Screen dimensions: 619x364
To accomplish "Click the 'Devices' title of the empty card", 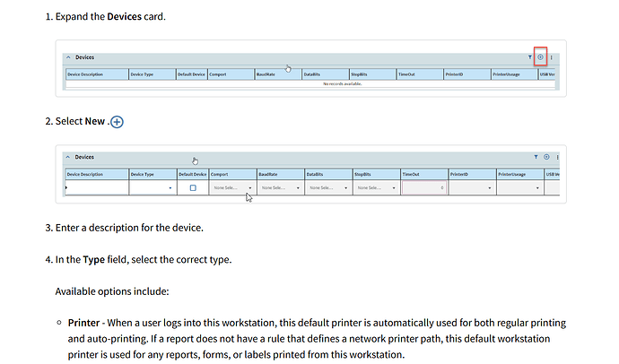I will 85,57.
